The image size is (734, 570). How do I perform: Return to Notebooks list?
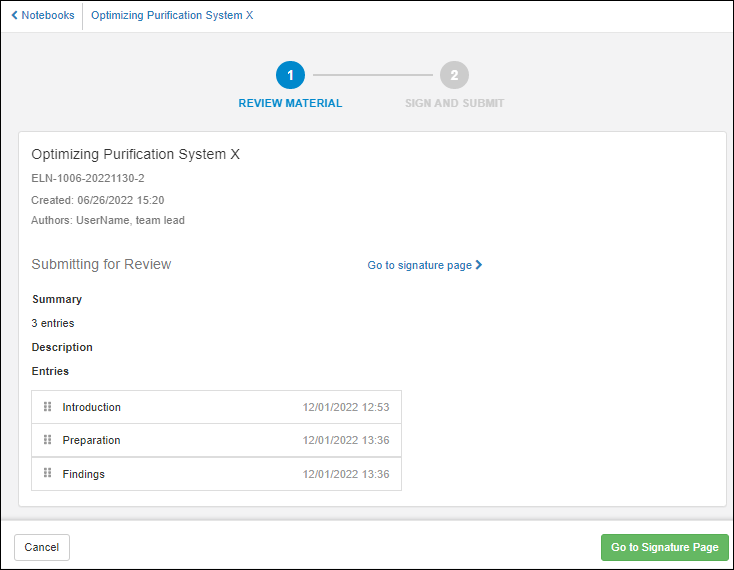[x=48, y=16]
